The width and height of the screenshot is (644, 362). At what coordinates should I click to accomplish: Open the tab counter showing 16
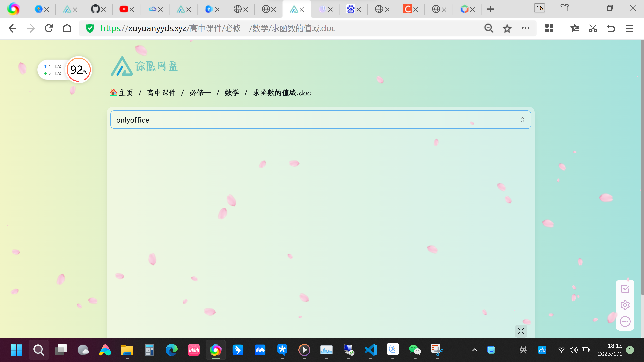[540, 8]
